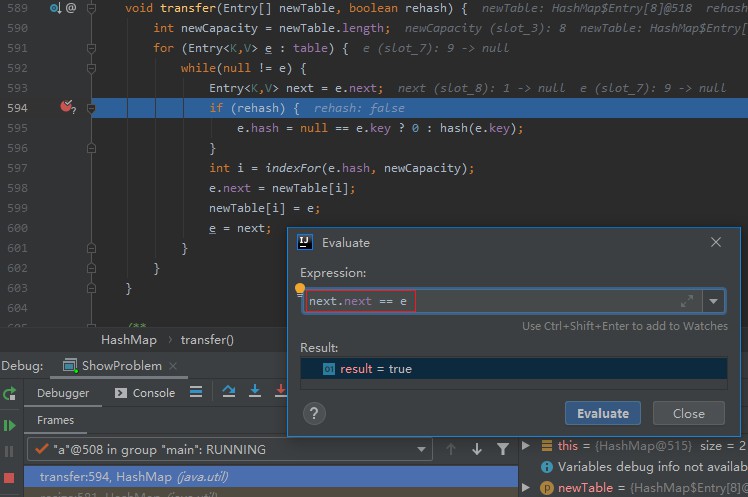Screen dimensions: 748x497
Task: Click the previous frame up arrow
Action: [x=451, y=449]
